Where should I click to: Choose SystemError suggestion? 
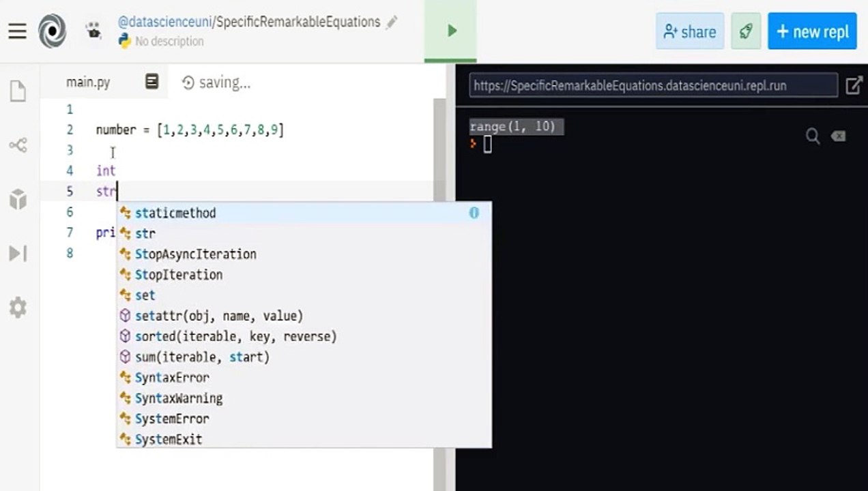point(304,419)
